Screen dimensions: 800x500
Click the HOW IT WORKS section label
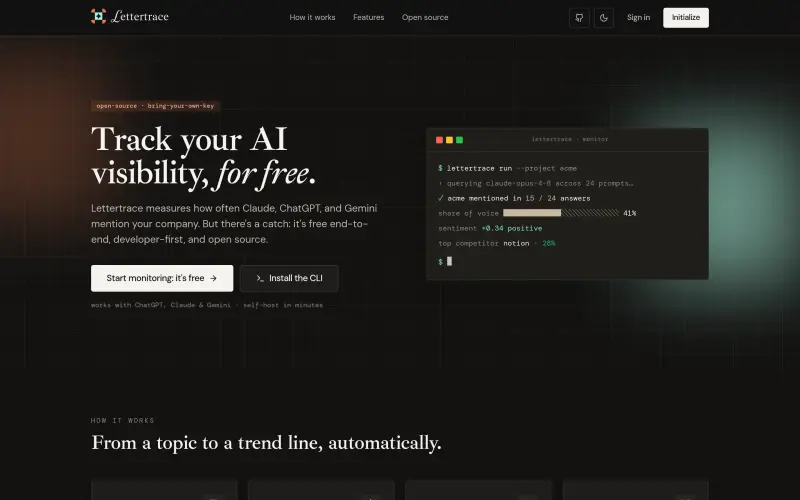pyautogui.click(x=122, y=420)
